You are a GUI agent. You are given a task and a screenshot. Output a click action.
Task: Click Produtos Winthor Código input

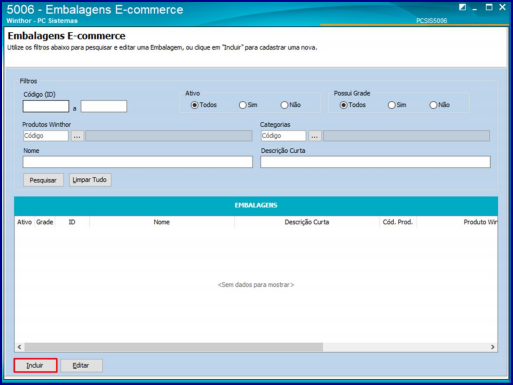46,136
